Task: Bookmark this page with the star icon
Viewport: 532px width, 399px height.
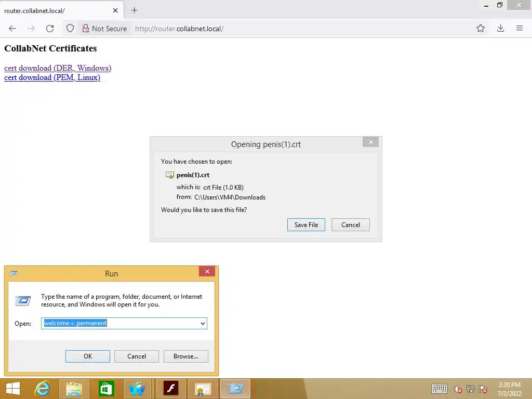Action: click(x=481, y=28)
